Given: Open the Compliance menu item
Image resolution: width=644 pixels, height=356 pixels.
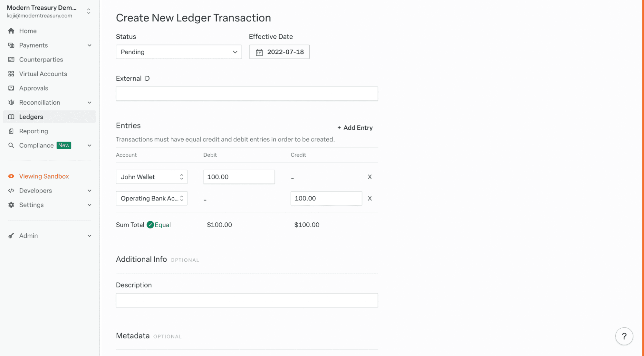Looking at the screenshot, I should tap(36, 145).
